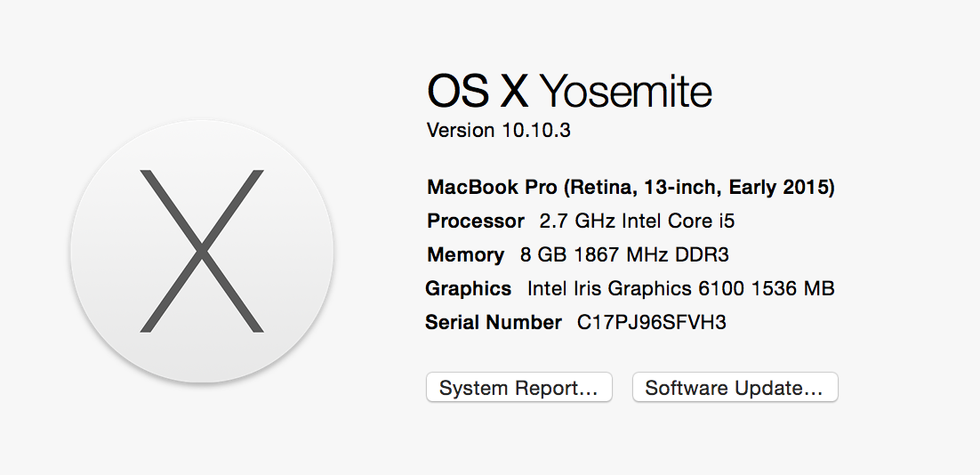Launch Software Update… button
Image resolution: width=980 pixels, height=475 pixels.
coord(735,388)
